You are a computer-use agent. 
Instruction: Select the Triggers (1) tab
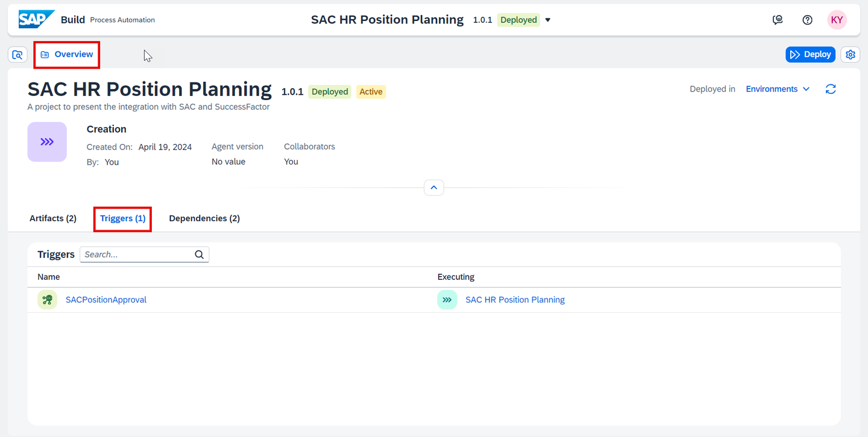tap(123, 218)
